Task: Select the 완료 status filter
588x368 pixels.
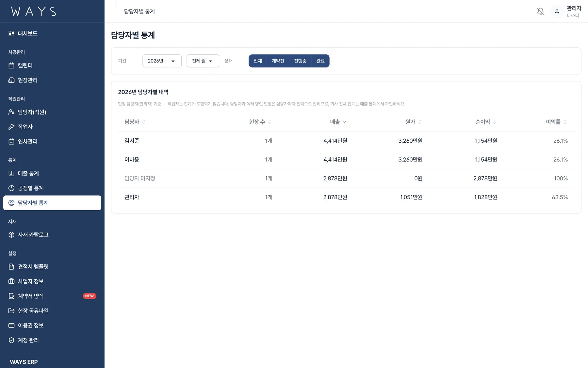Action: pos(320,61)
